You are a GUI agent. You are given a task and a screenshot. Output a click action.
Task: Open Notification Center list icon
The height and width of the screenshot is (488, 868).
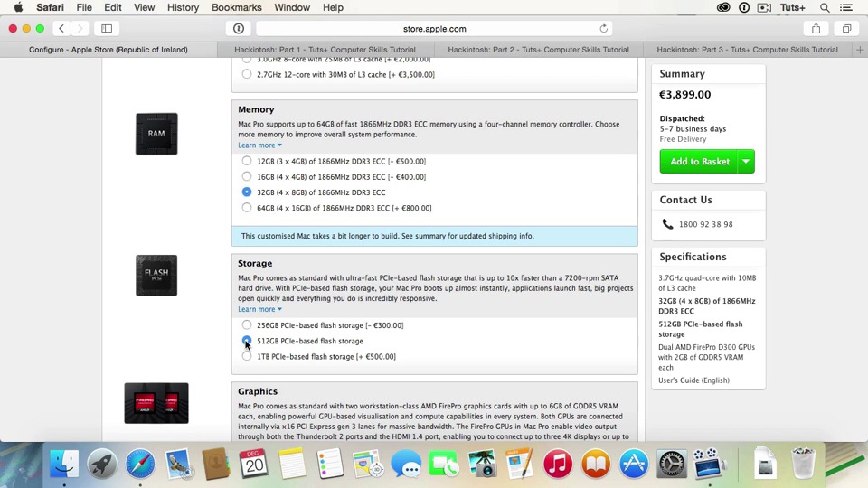(846, 7)
